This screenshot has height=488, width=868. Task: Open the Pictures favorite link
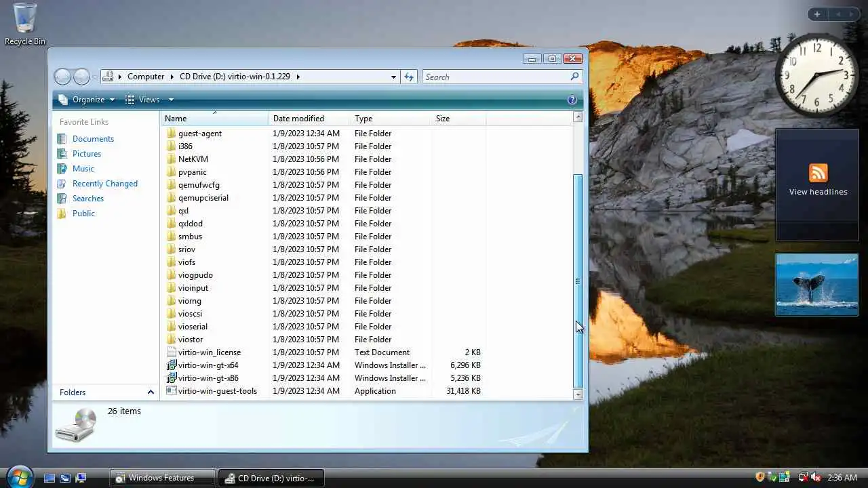point(87,154)
